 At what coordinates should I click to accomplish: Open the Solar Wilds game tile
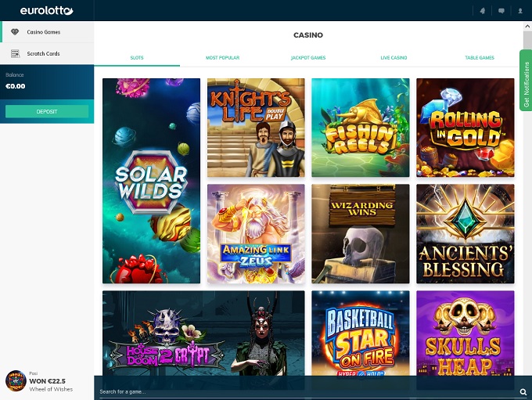tap(151, 180)
